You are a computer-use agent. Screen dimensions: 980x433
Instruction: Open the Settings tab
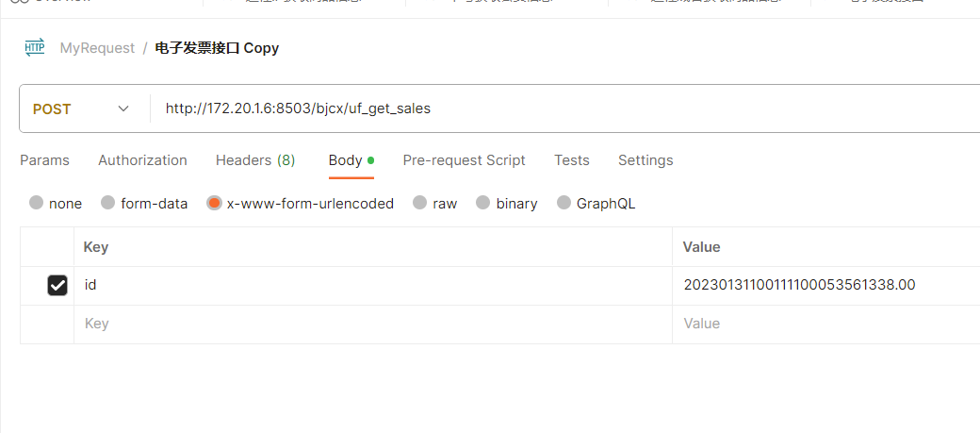pos(645,160)
